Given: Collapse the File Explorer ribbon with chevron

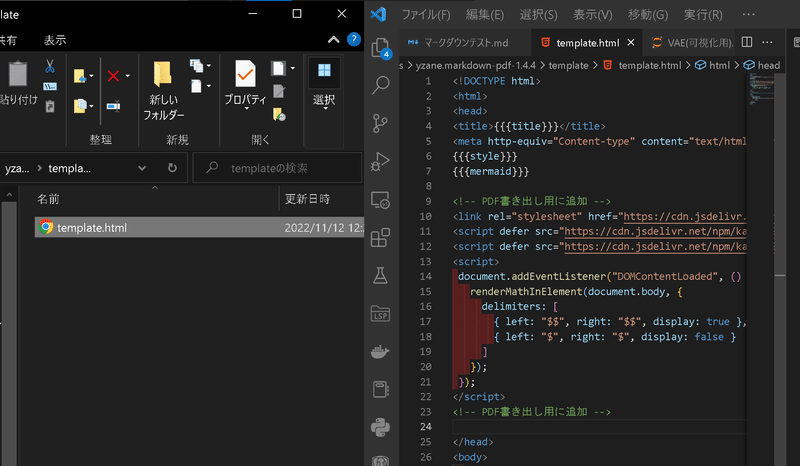Looking at the screenshot, I should [333, 39].
